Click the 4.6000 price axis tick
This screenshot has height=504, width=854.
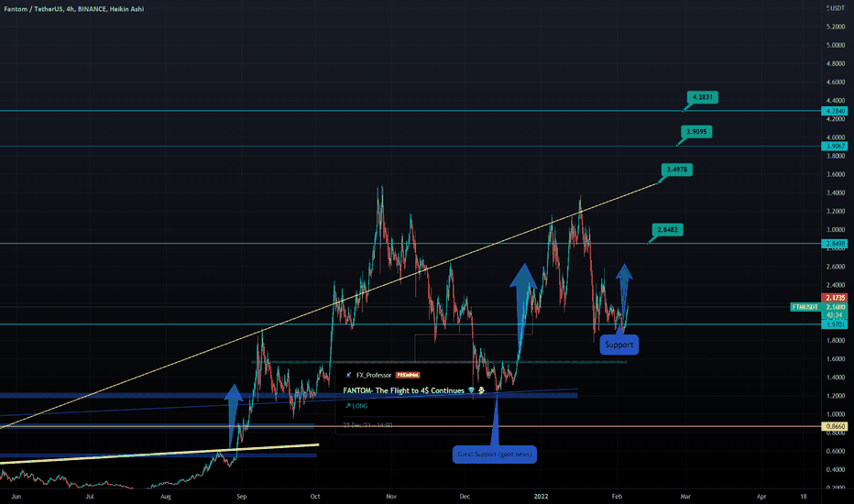pyautogui.click(x=836, y=82)
